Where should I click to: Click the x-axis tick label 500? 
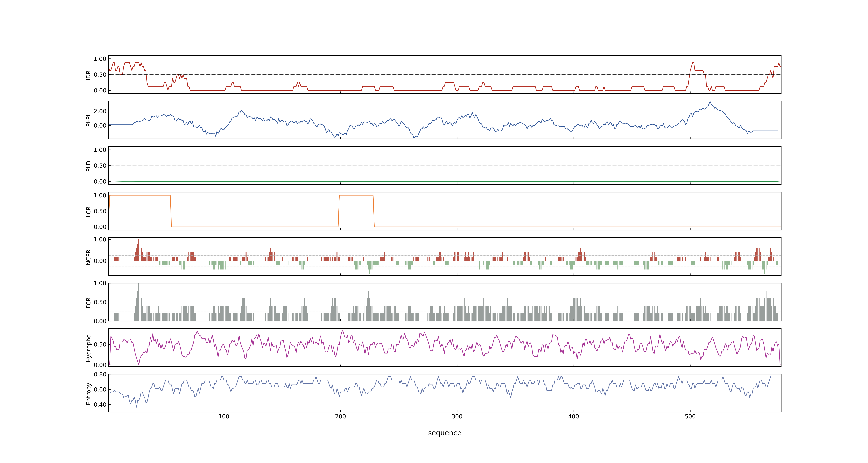coord(690,416)
